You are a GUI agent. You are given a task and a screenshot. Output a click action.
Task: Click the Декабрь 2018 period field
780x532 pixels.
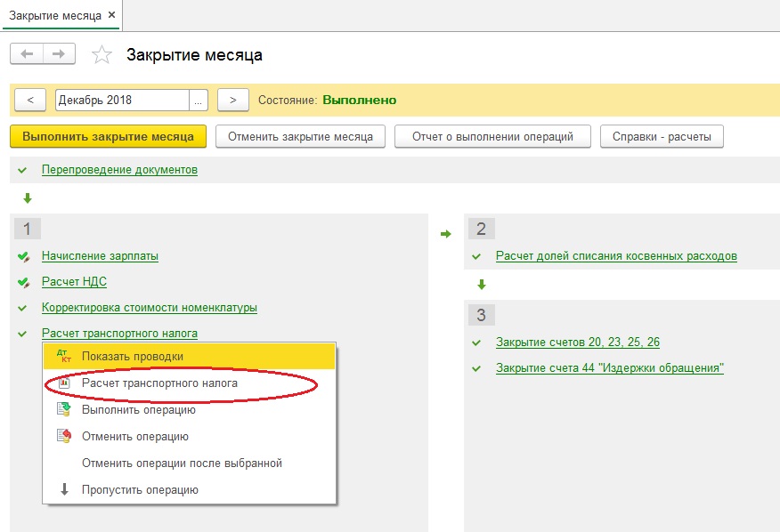point(121,101)
